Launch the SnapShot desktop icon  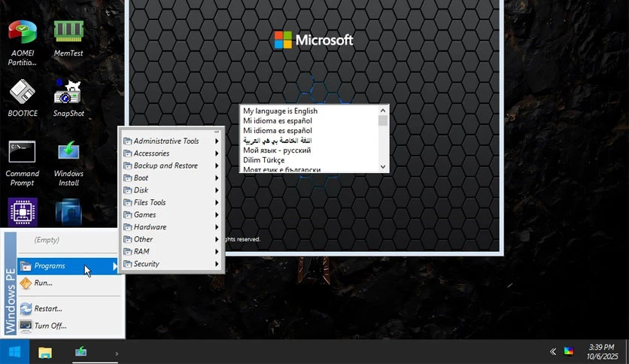pos(68,99)
